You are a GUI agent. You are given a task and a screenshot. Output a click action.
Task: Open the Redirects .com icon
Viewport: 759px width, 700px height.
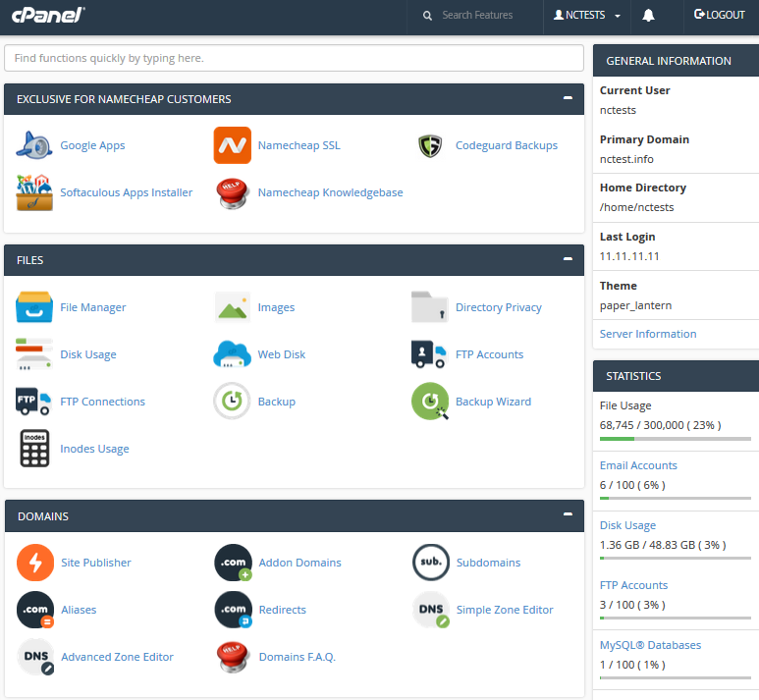tap(234, 610)
